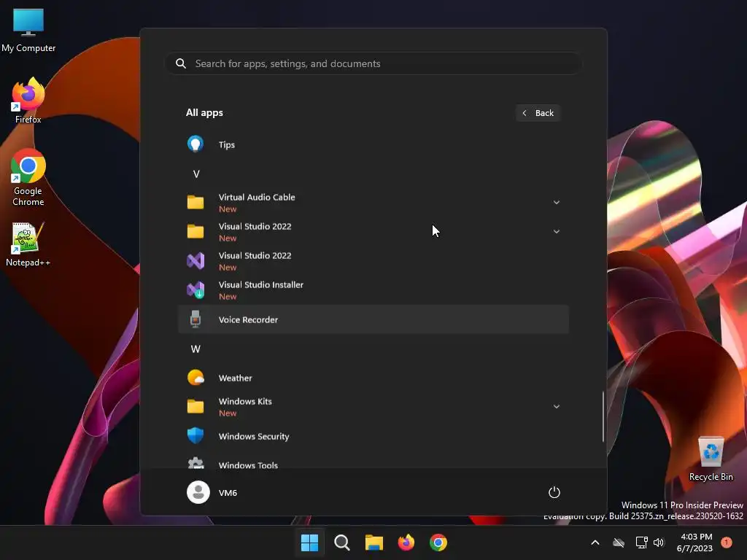The image size is (747, 560).
Task: Click the letter W section header
Action: point(196,349)
